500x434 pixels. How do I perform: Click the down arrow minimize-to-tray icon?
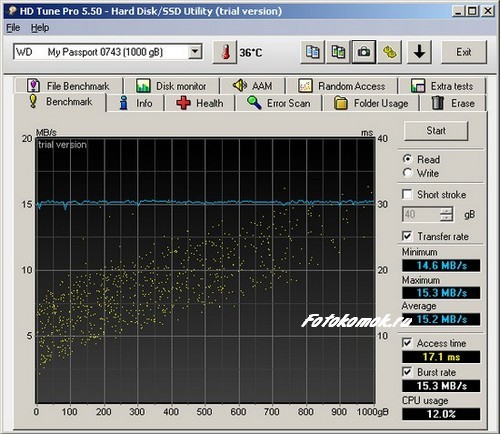coord(419,52)
